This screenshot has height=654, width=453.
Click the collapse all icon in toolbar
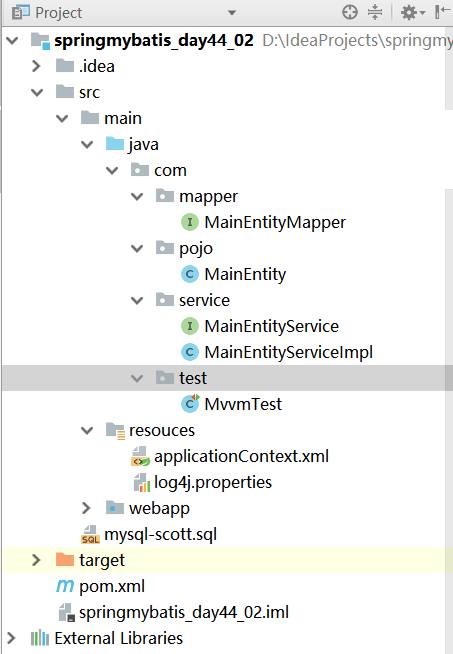click(375, 12)
